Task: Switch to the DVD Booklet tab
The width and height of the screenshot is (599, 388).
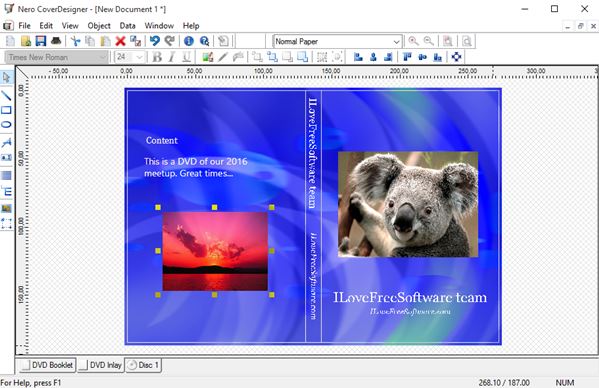Action: [x=48, y=365]
